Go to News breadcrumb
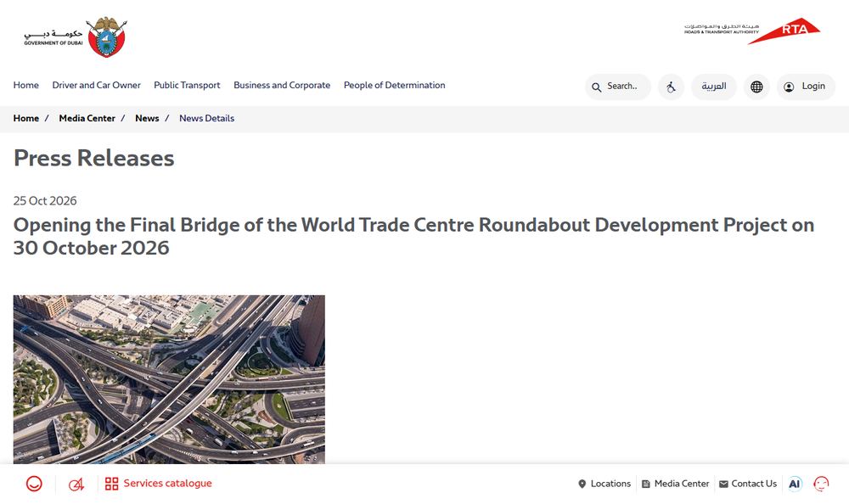849x504 pixels. 147,118
